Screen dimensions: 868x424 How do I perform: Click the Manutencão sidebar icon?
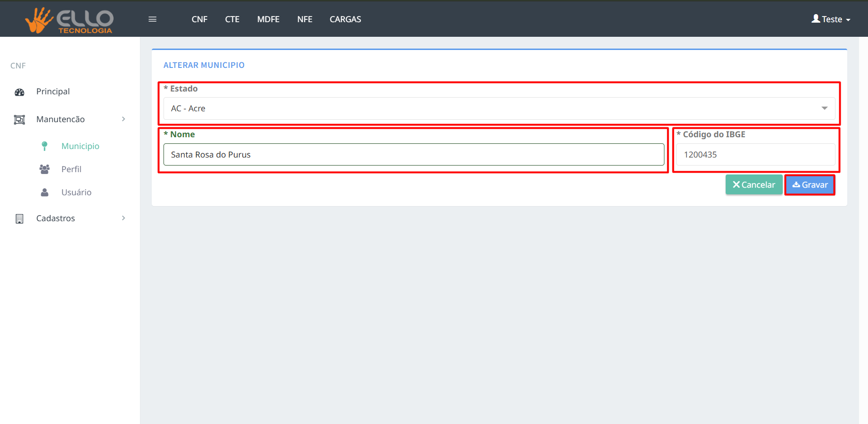pos(19,120)
